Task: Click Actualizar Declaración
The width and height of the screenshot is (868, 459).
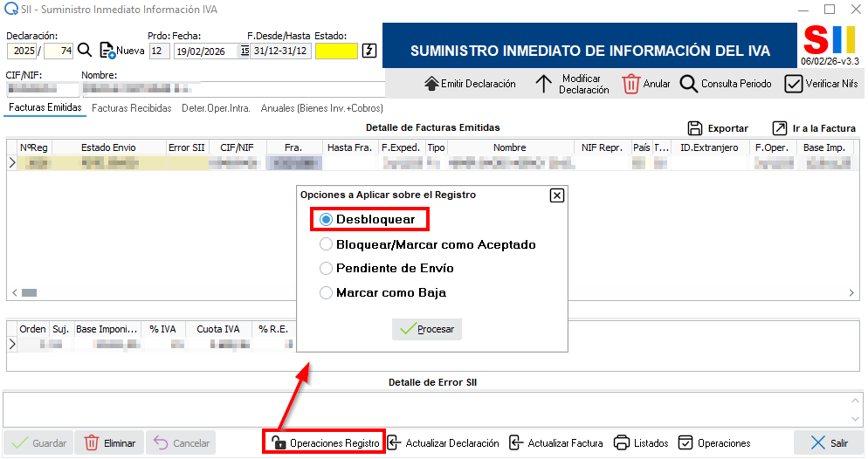Action: 443,443
